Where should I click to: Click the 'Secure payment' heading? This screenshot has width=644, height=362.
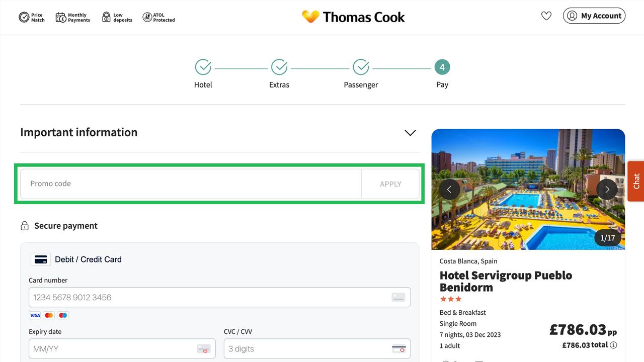tap(66, 226)
